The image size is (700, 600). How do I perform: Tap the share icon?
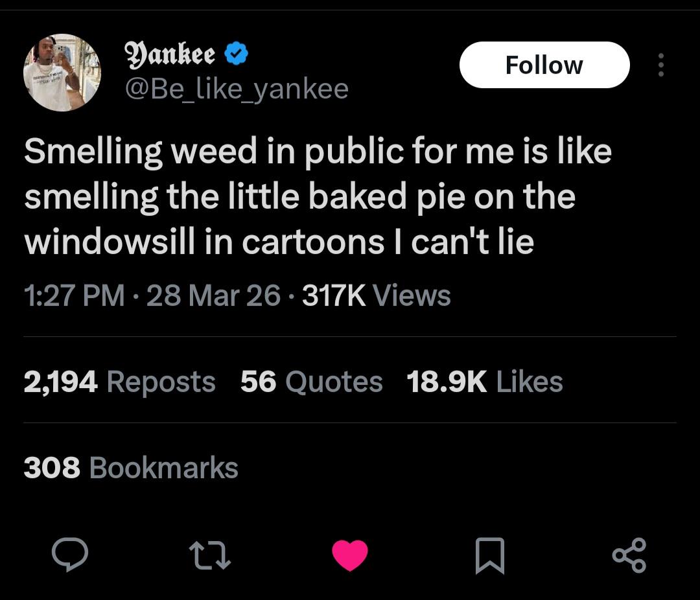629,555
